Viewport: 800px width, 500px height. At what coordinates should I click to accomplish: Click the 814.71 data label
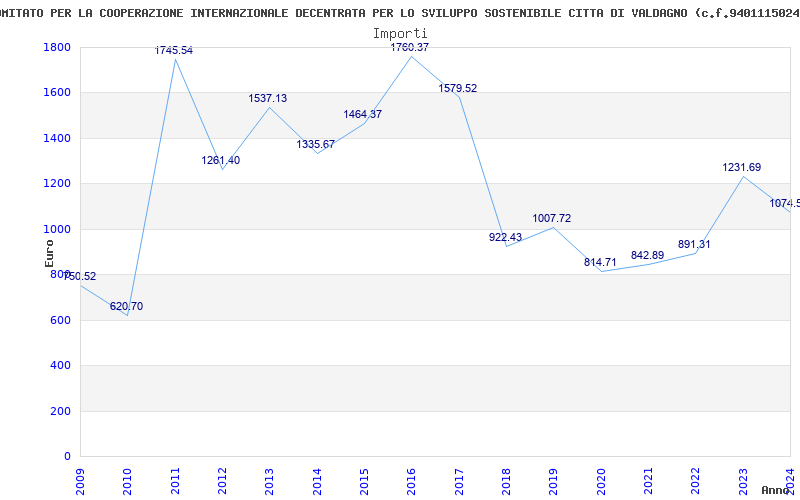(x=601, y=262)
